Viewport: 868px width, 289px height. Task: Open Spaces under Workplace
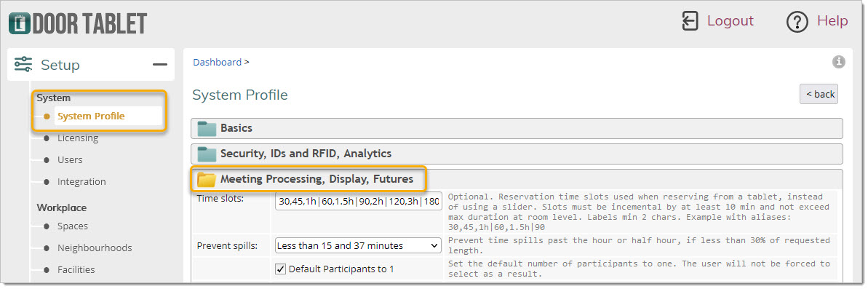(x=73, y=226)
